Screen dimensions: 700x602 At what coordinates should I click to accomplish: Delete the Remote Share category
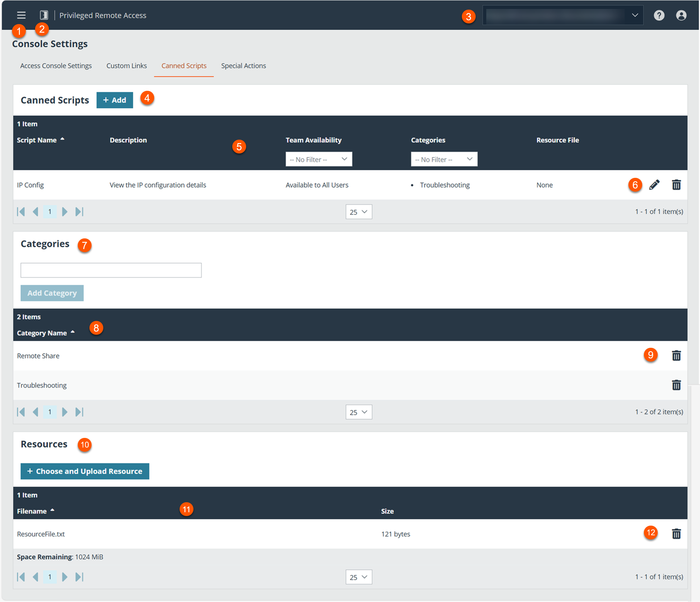(x=676, y=356)
